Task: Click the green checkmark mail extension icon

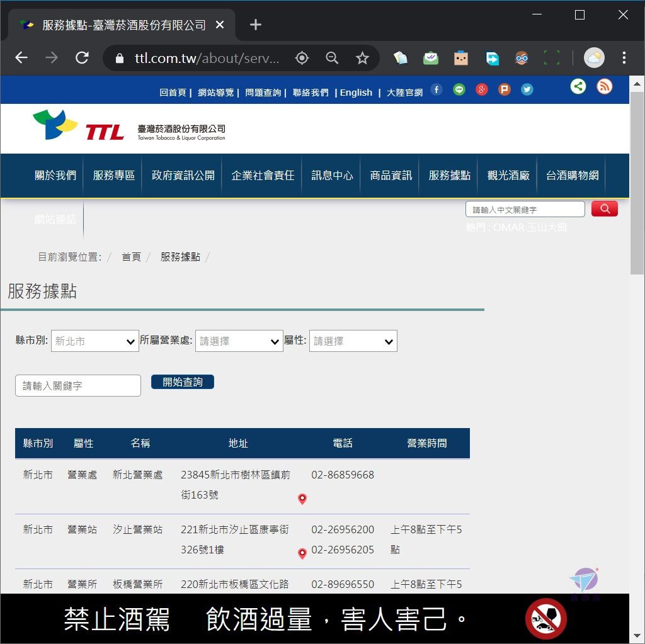Action: [x=431, y=57]
